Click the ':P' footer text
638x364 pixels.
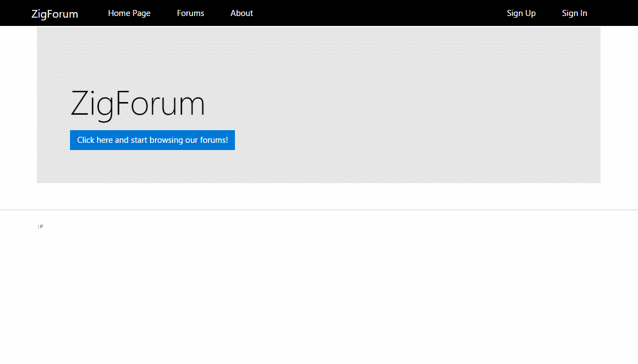(40, 226)
